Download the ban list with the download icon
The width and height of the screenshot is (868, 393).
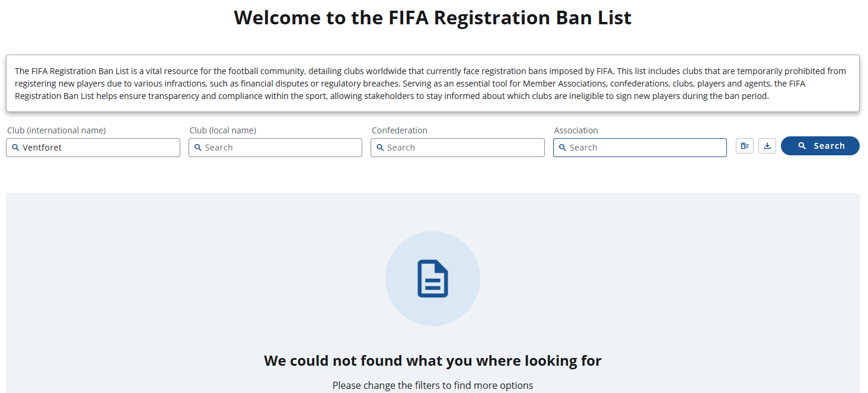(767, 146)
